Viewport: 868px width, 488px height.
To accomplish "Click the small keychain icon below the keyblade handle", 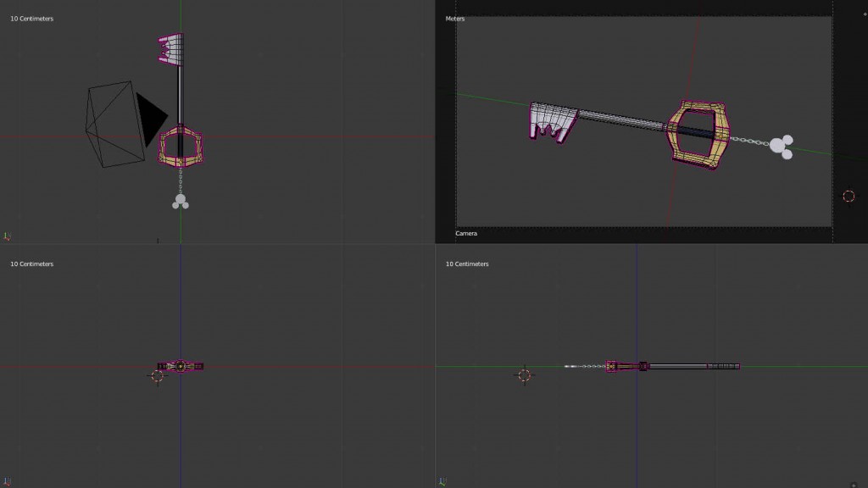I will click(180, 202).
